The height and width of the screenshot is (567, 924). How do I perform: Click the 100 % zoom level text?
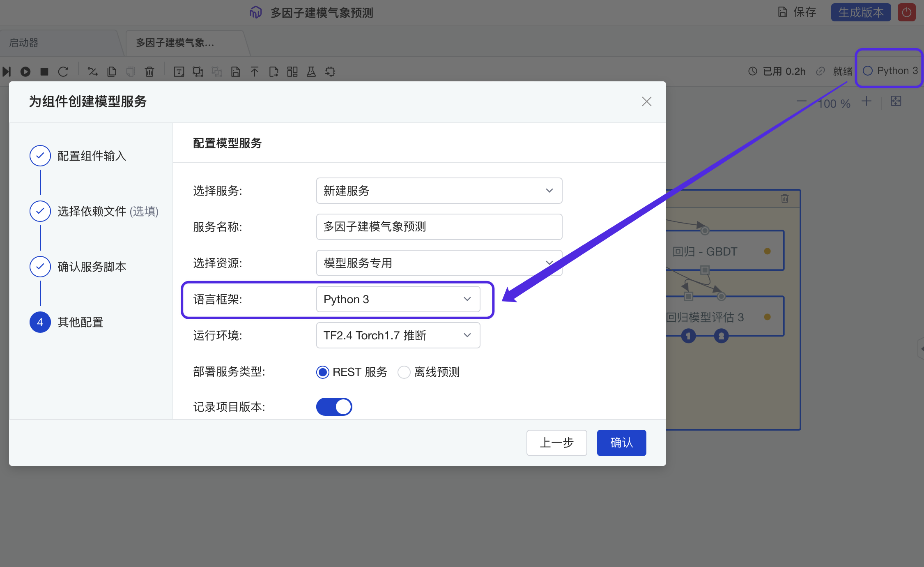834,104
